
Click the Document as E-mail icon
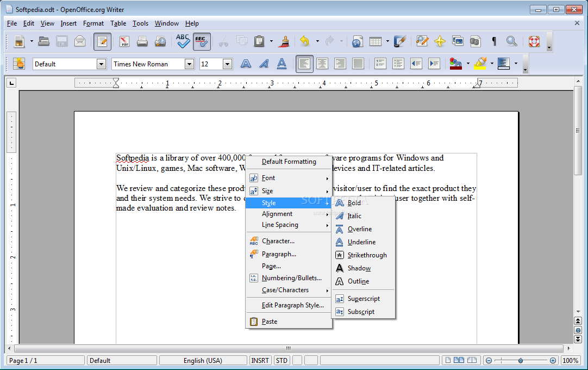[x=80, y=41]
